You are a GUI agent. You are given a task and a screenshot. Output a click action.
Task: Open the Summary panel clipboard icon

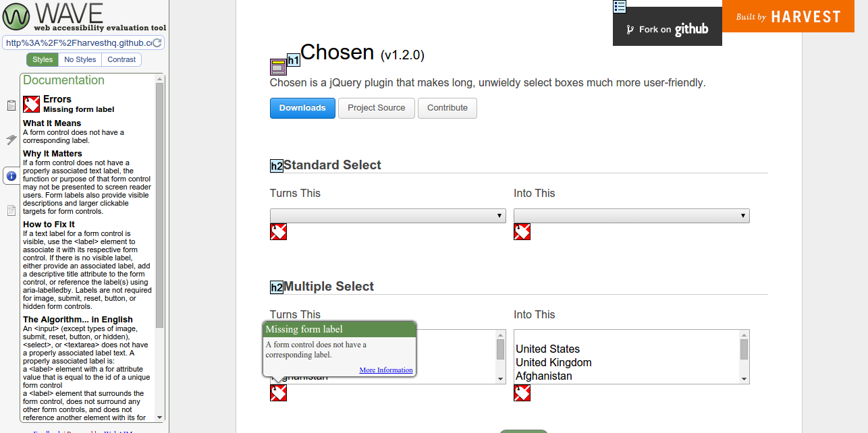(11, 105)
